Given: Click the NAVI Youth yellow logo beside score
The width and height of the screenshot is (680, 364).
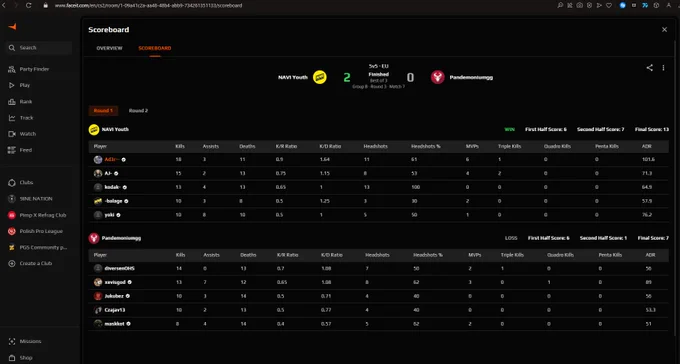Looking at the screenshot, I should point(320,77).
